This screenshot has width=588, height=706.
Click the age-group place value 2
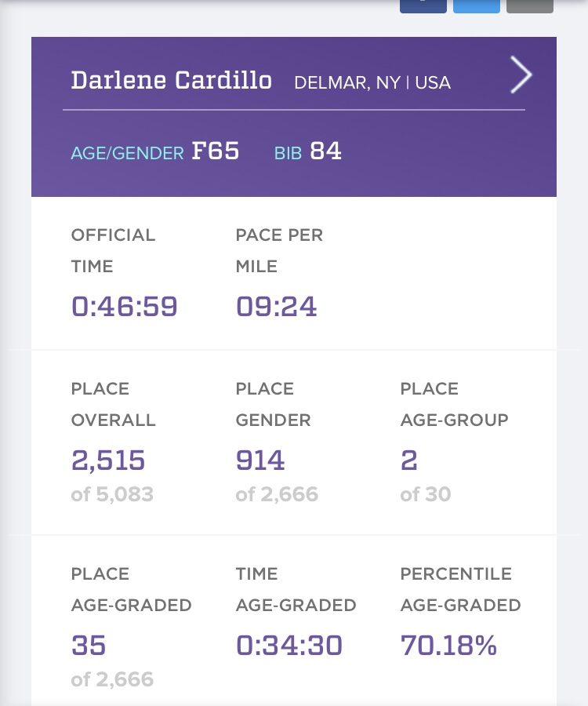pos(408,460)
